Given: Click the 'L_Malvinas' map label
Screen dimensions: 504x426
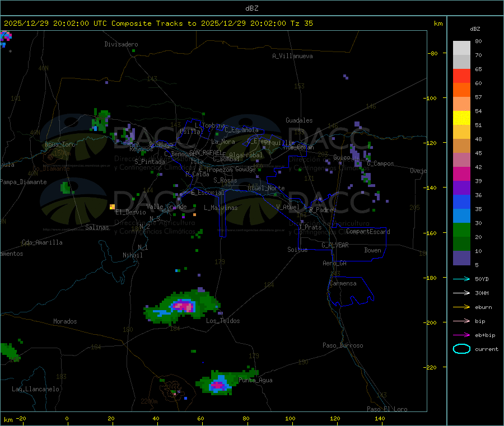Looking at the screenshot, I should (221, 208).
